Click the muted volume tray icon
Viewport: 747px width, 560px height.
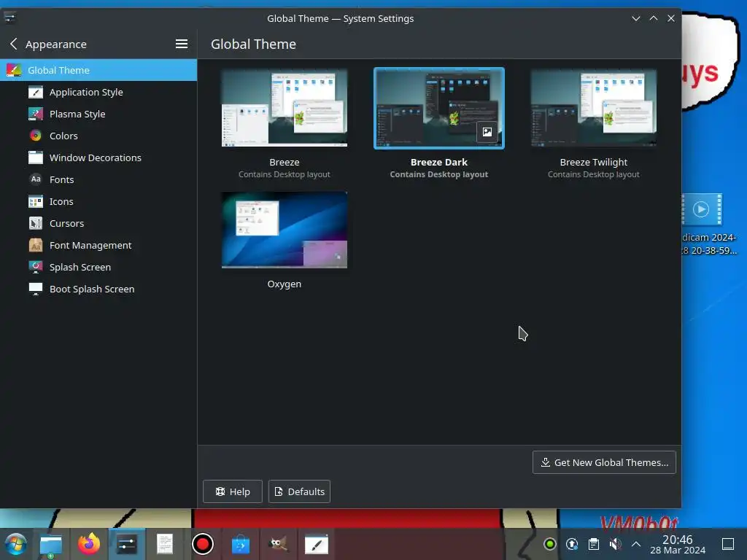(615, 544)
